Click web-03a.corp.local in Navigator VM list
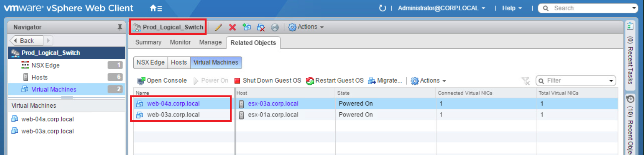644x155 pixels. coord(47,131)
